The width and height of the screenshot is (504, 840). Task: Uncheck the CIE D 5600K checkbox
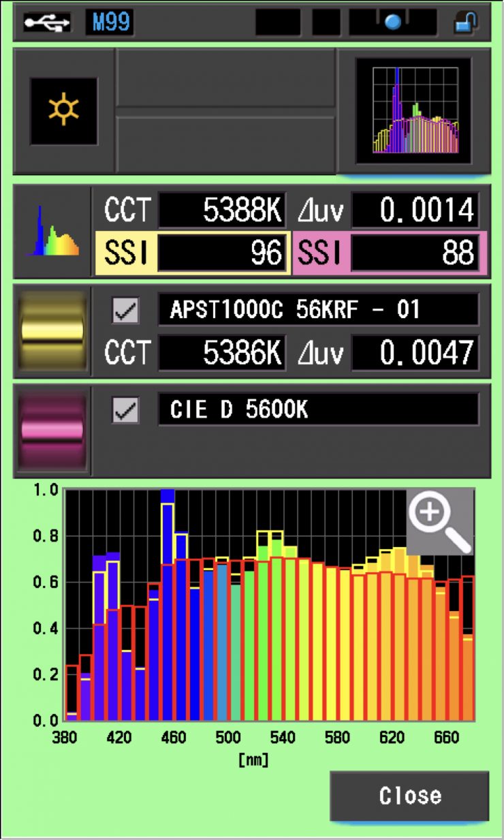pos(126,410)
